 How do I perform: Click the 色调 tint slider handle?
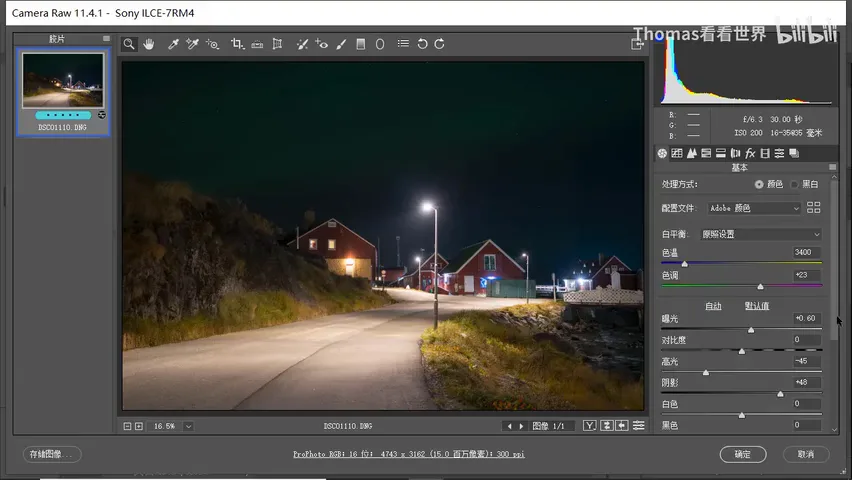coord(760,286)
